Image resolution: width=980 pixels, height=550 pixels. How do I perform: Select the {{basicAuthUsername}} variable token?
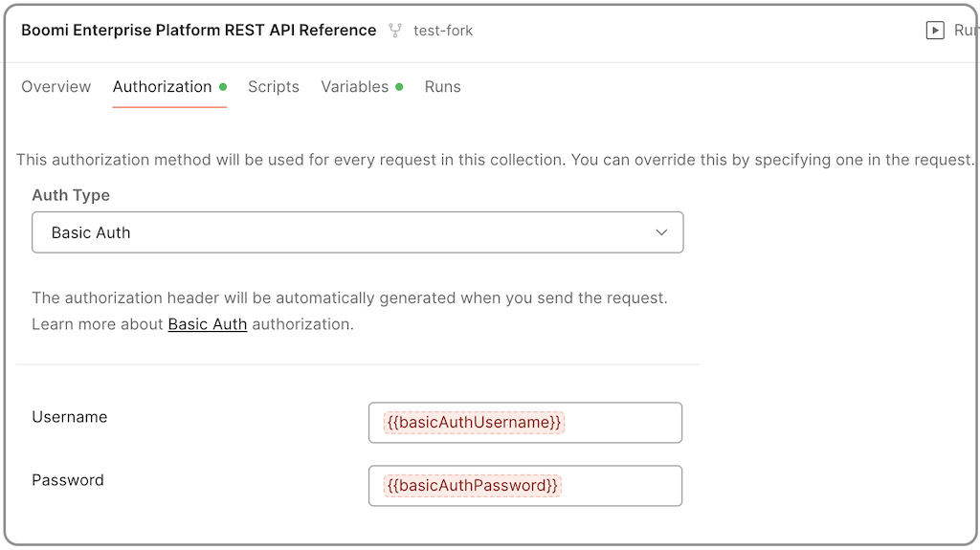click(474, 423)
